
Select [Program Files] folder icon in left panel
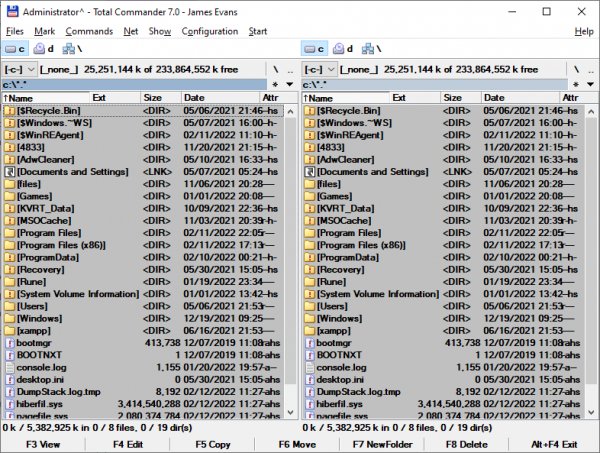click(x=9, y=233)
